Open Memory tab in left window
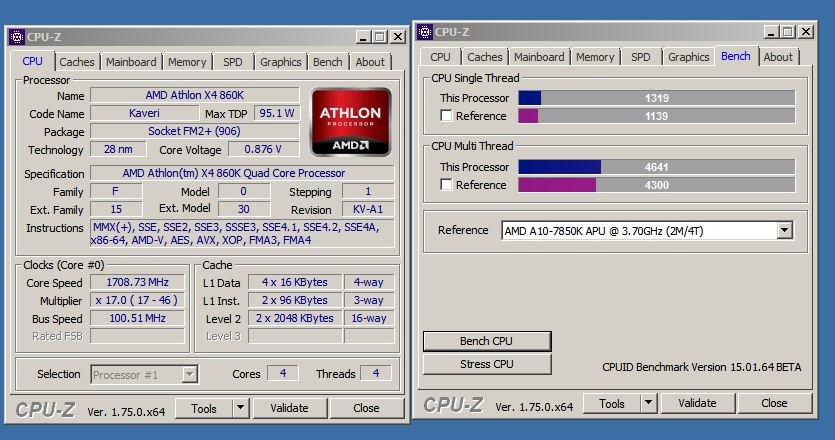This screenshot has width=835, height=440. [187, 62]
